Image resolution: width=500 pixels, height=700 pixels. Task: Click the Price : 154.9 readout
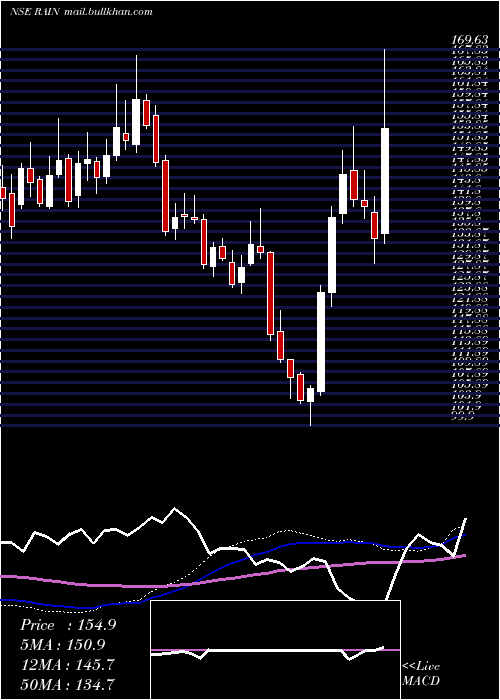(x=68, y=625)
